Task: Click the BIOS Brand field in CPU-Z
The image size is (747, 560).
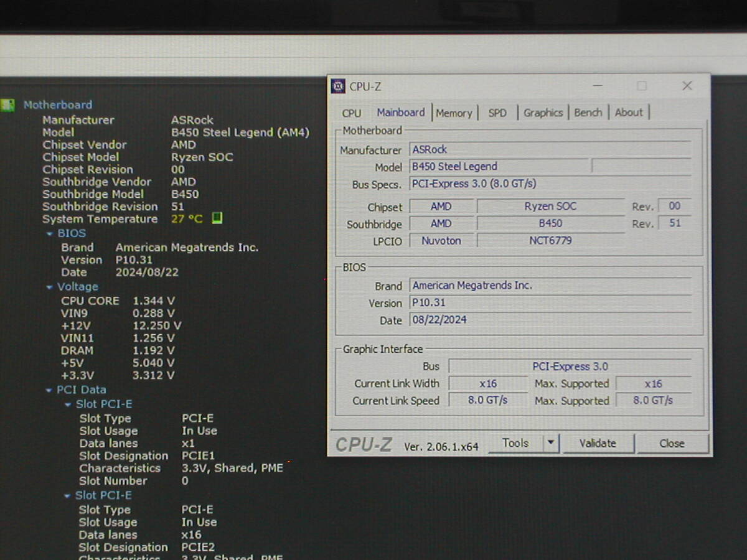Action: (x=550, y=286)
